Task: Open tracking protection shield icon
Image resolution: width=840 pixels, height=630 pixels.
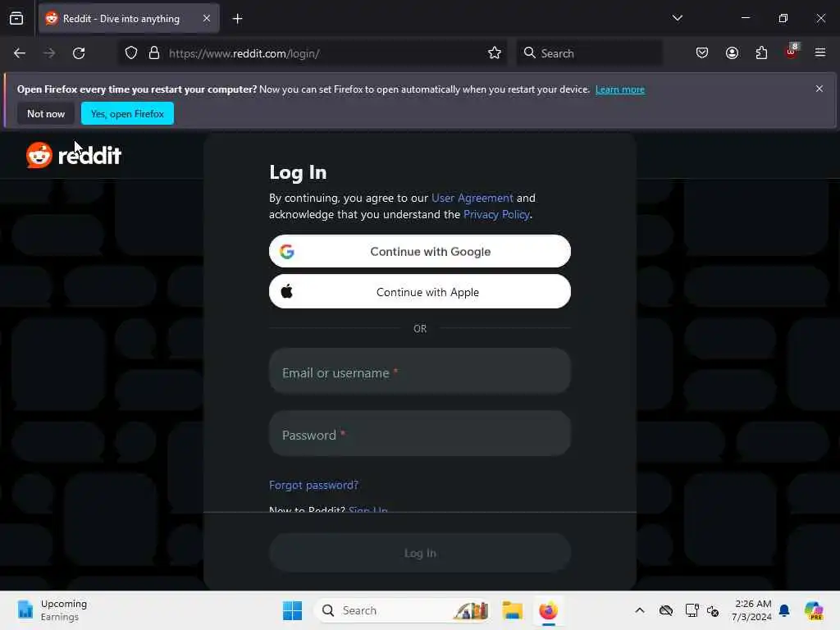Action: (131, 53)
